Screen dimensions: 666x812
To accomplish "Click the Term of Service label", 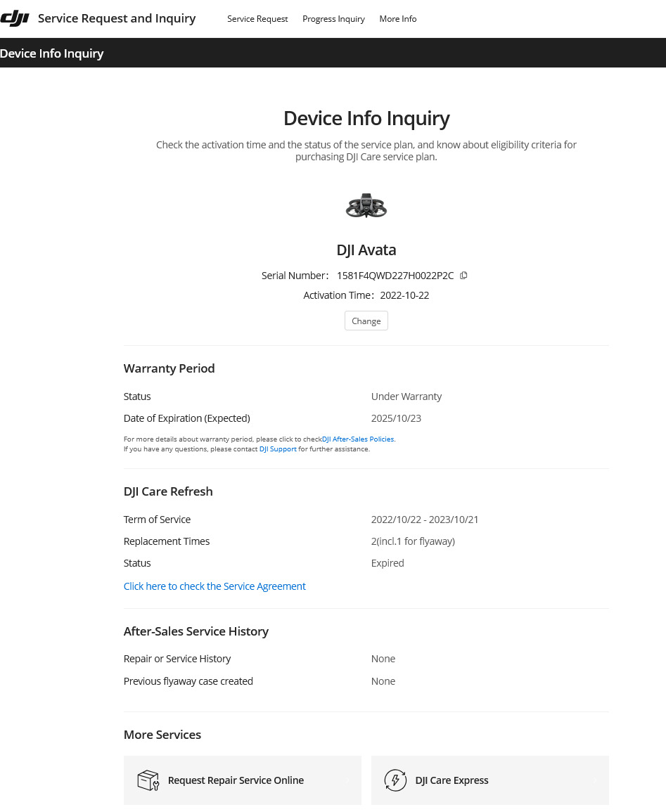I will (x=157, y=520).
